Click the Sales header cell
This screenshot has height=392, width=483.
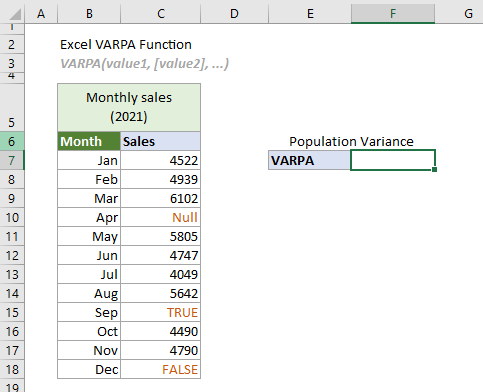pyautogui.click(x=161, y=141)
